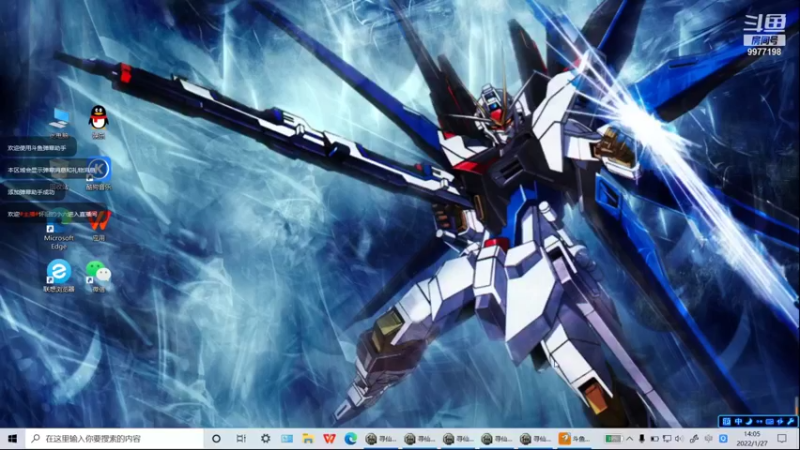
Task: Click the blue square tray icon
Action: click(x=723, y=439)
